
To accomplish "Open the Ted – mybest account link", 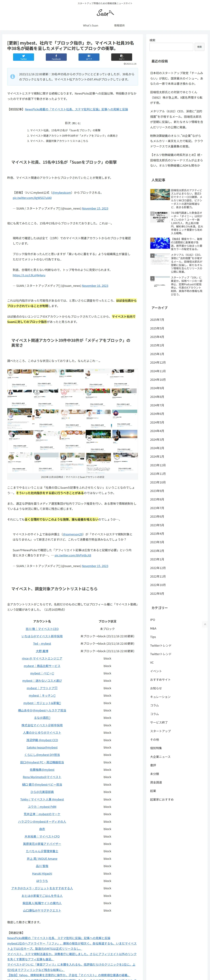I will (x=42, y=644).
